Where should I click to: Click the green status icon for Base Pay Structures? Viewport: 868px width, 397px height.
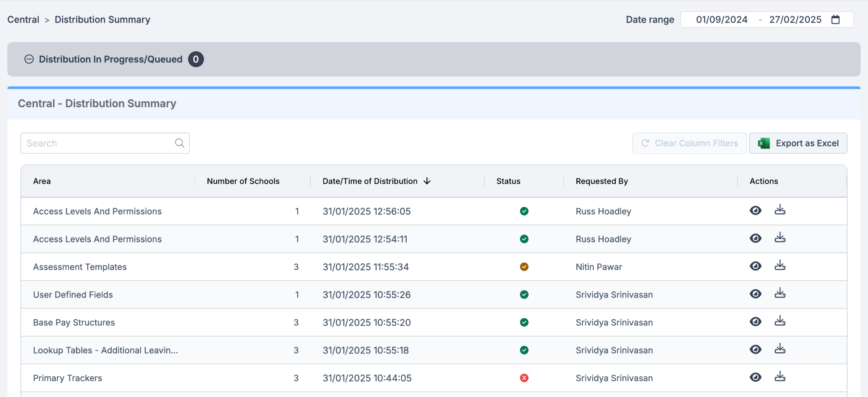click(x=524, y=322)
